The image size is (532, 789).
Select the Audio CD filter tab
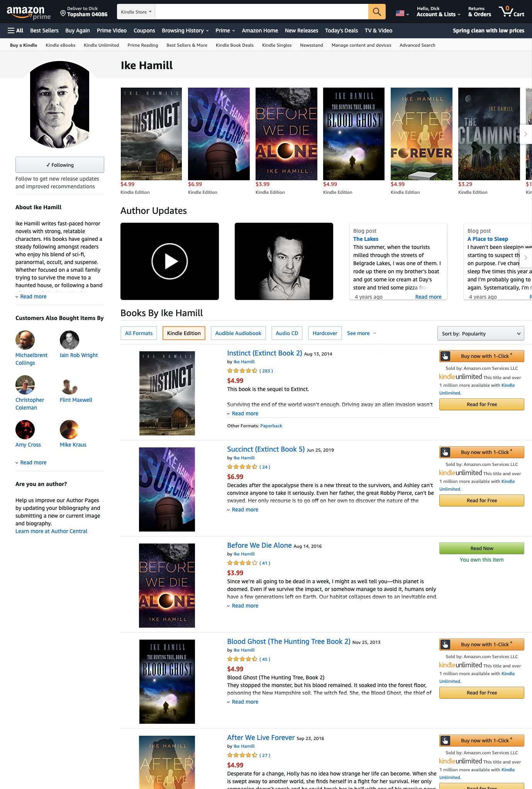(287, 333)
